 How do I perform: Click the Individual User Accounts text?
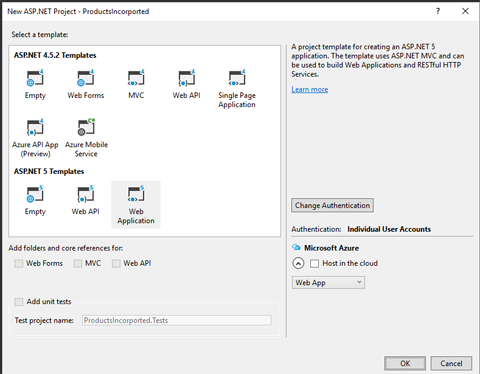(389, 229)
